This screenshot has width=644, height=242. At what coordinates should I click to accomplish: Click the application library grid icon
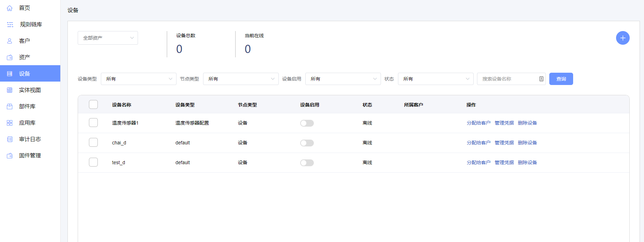10,123
